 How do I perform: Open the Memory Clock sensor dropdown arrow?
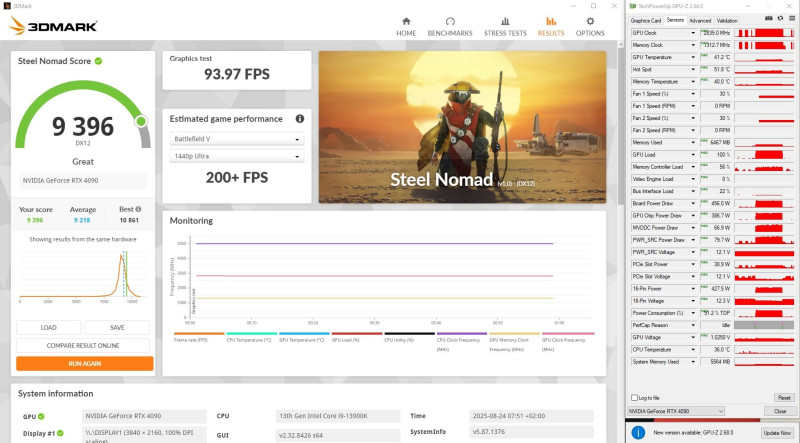tap(693, 45)
